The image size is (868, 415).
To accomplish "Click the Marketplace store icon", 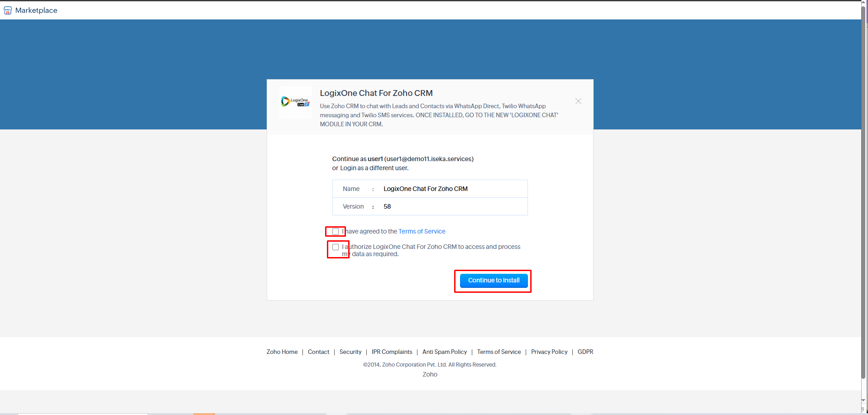I will pyautogui.click(x=8, y=10).
